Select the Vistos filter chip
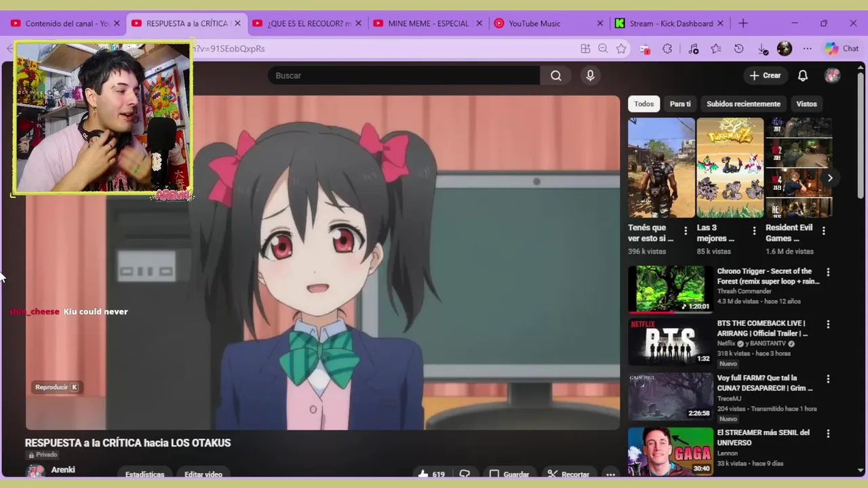This screenshot has height=488, width=868. pos(806,104)
